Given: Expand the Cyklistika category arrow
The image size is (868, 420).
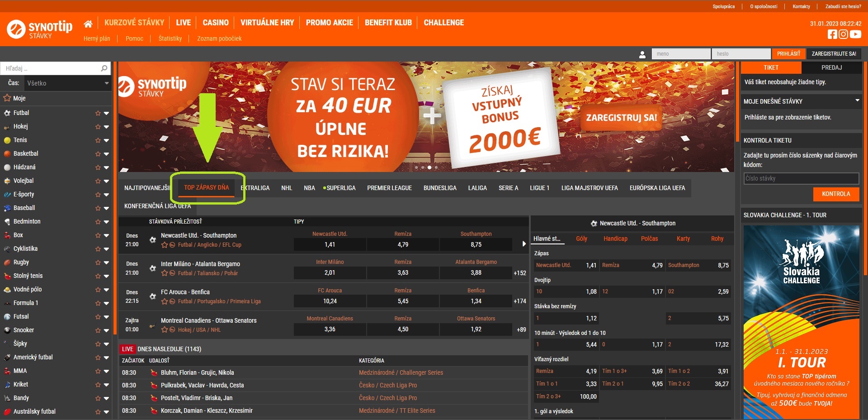Looking at the screenshot, I should point(107,249).
